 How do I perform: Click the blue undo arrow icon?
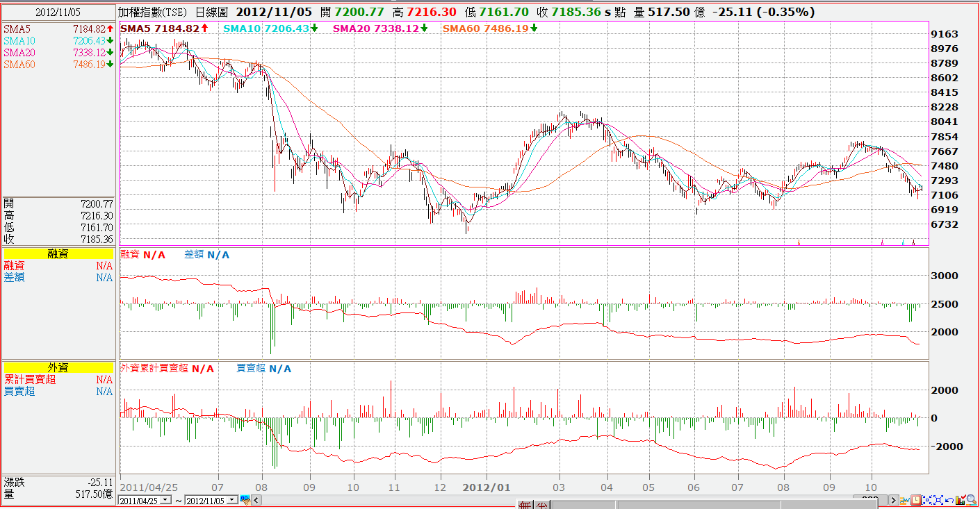click(949, 501)
